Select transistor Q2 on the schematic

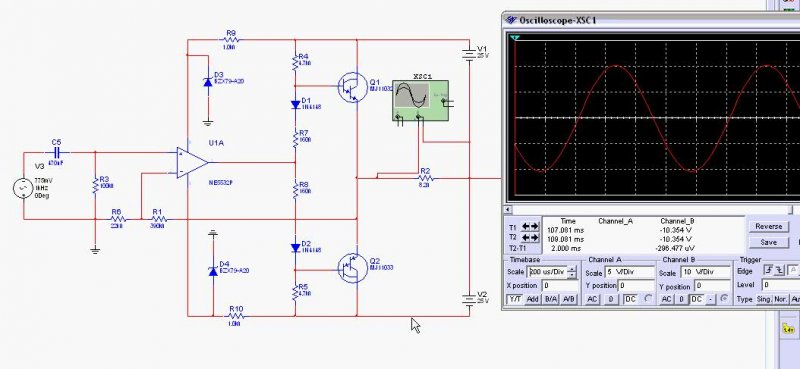click(353, 268)
